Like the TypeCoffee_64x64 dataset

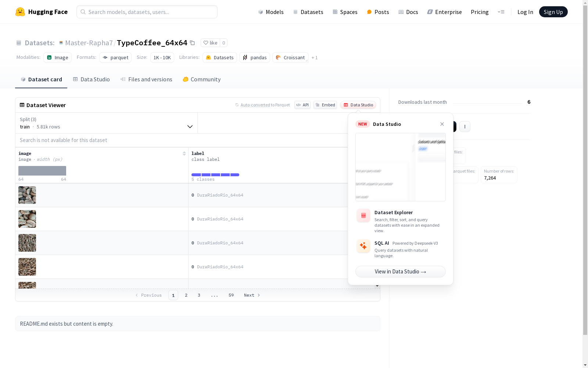[210, 43]
